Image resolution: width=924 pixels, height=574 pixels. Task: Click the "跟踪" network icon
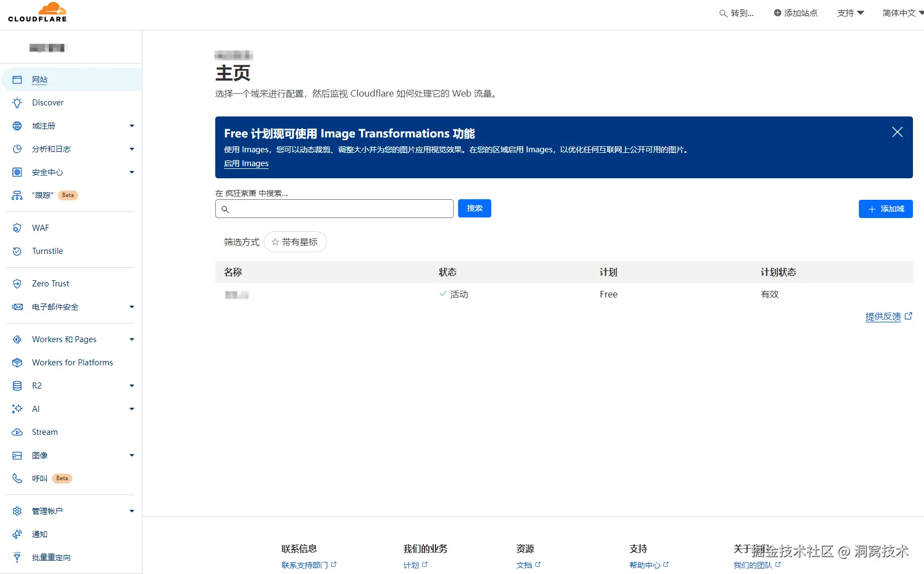[x=17, y=195]
